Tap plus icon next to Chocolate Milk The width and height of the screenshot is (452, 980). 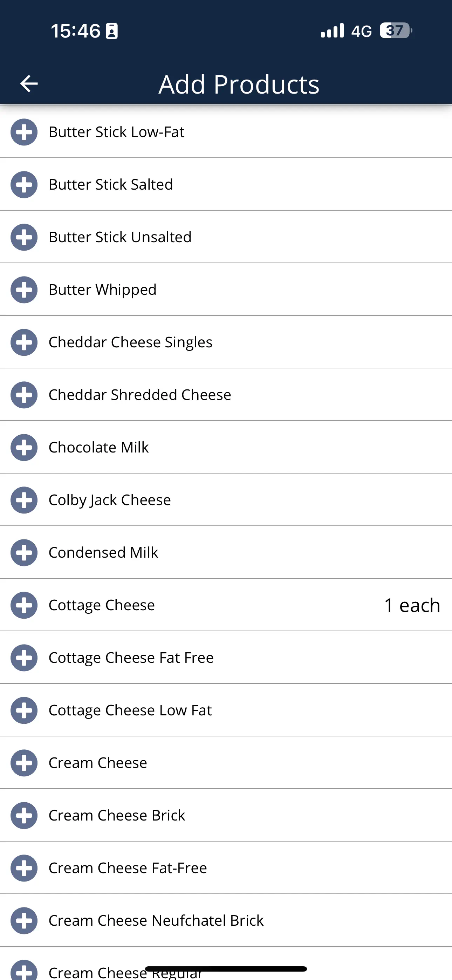click(x=24, y=447)
